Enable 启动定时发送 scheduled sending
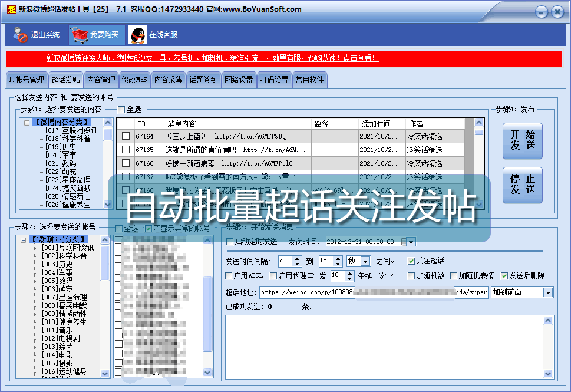Screen dimensions: 571x392 click(x=229, y=242)
